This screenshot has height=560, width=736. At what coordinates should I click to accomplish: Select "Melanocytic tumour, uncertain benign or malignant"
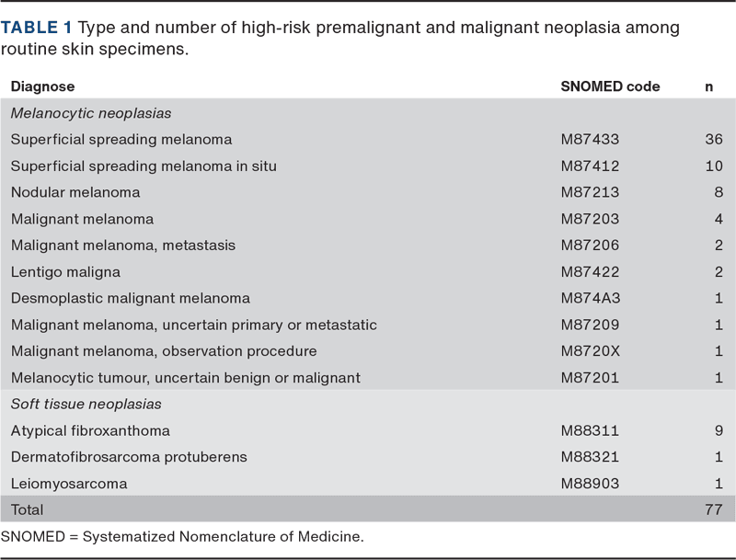click(x=186, y=378)
